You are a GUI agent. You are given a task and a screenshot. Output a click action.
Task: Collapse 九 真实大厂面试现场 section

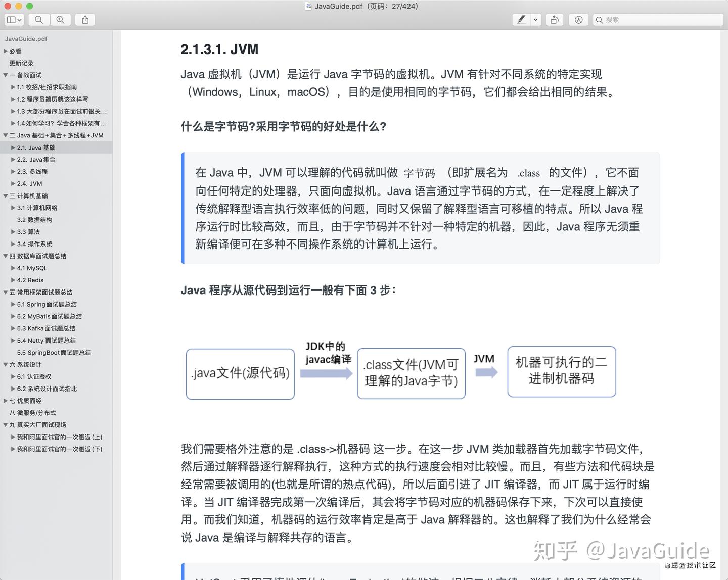coord(6,425)
